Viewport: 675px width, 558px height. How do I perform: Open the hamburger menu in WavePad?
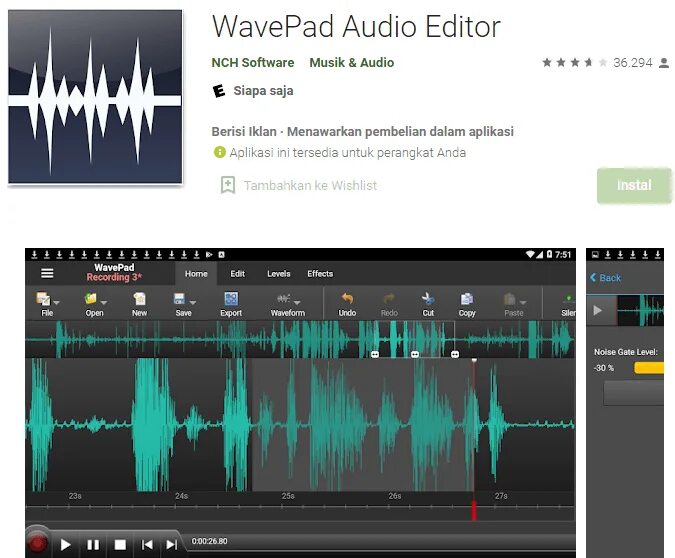[x=47, y=273]
